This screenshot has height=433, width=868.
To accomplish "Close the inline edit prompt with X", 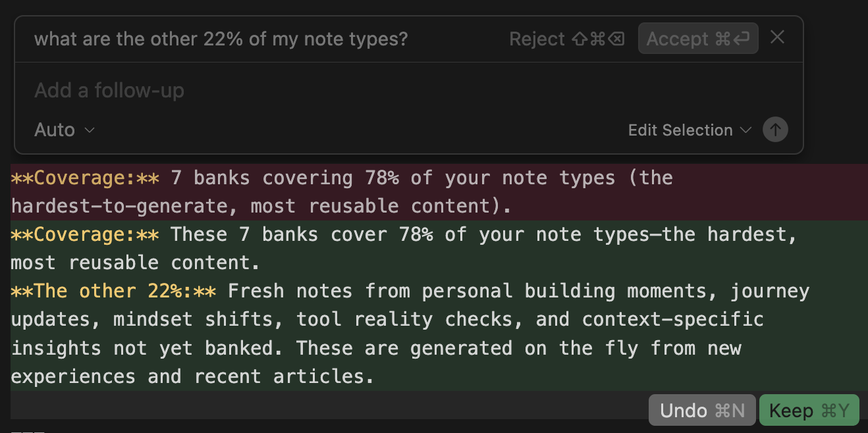I will [777, 38].
